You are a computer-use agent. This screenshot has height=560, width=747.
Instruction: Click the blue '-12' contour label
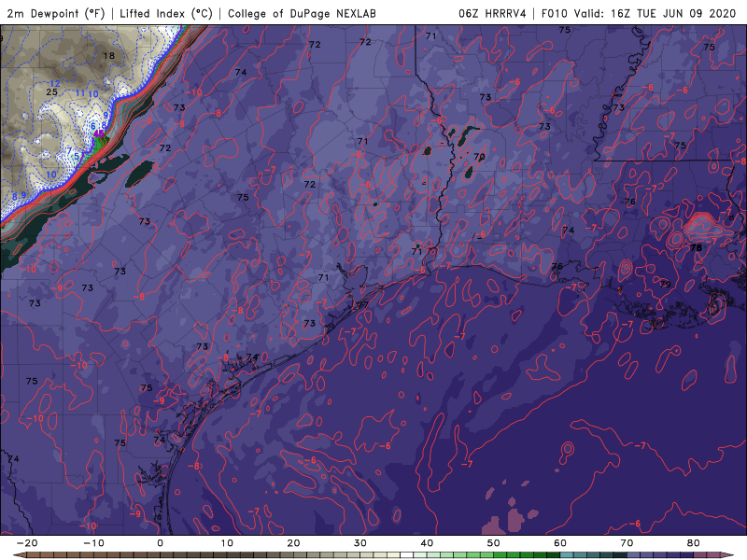pyautogui.click(x=53, y=84)
